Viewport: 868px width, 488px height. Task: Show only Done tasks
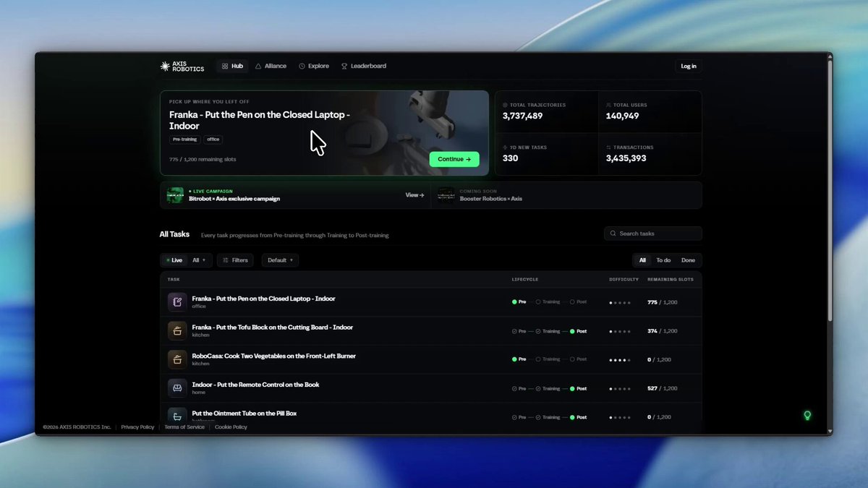click(688, 260)
